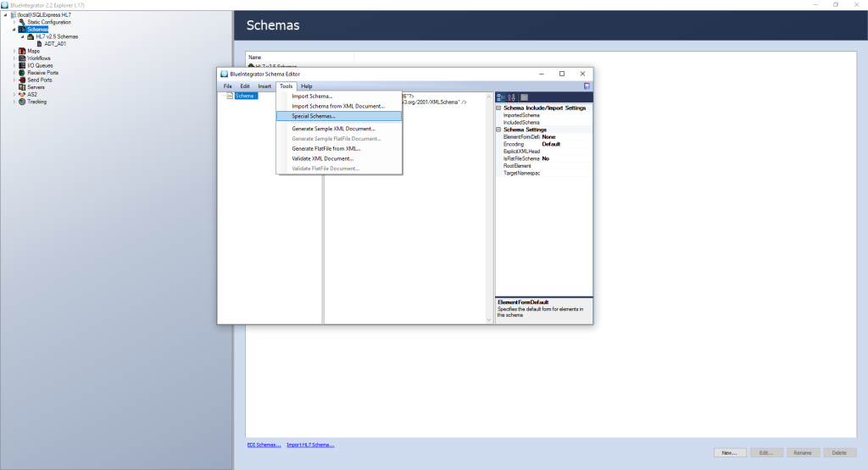This screenshot has width=868, height=470.
Task: Click the Maps icon in the tree
Action: click(x=22, y=51)
